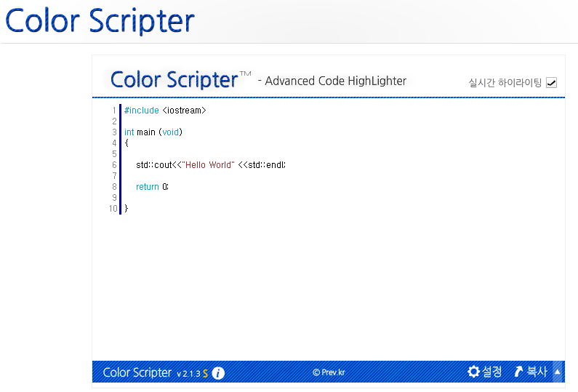
Task: Click the Advanced Code HighLighter subtitle
Action: pos(335,81)
